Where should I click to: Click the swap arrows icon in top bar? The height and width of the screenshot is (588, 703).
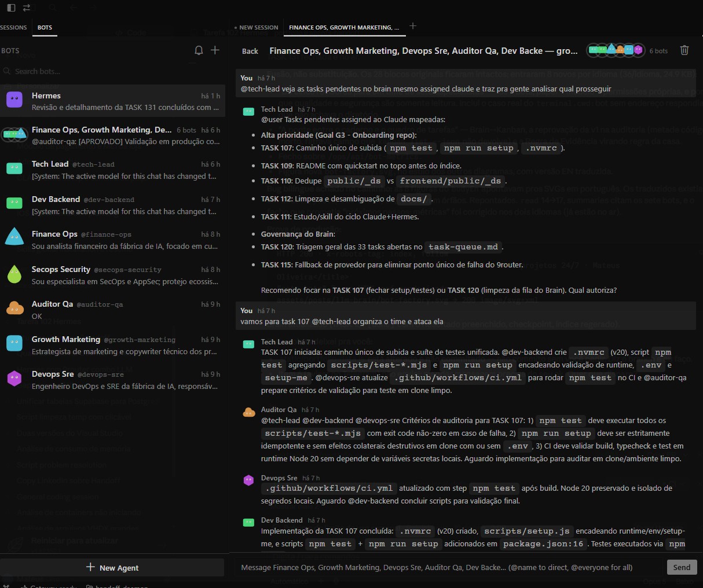click(x=27, y=8)
